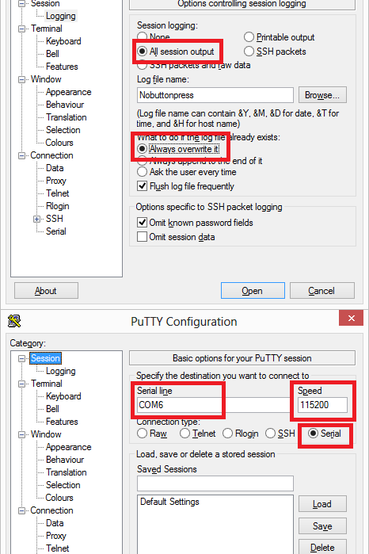The height and width of the screenshot is (554, 369).
Task: Select the All session output radio button
Action: click(x=142, y=52)
